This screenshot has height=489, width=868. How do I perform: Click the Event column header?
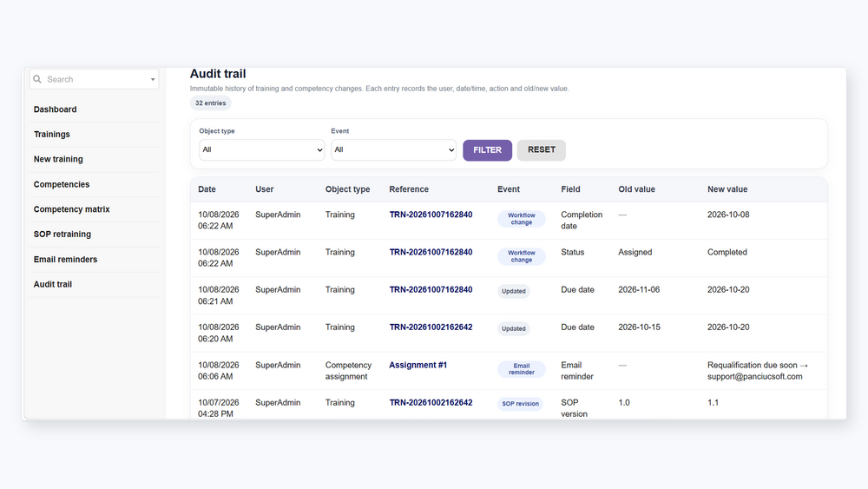click(508, 189)
